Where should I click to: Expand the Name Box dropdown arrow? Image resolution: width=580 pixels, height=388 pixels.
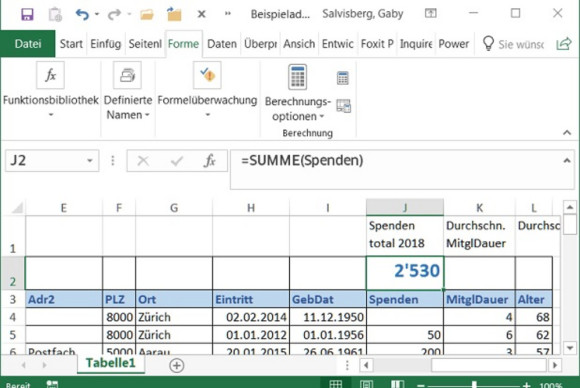(90, 161)
